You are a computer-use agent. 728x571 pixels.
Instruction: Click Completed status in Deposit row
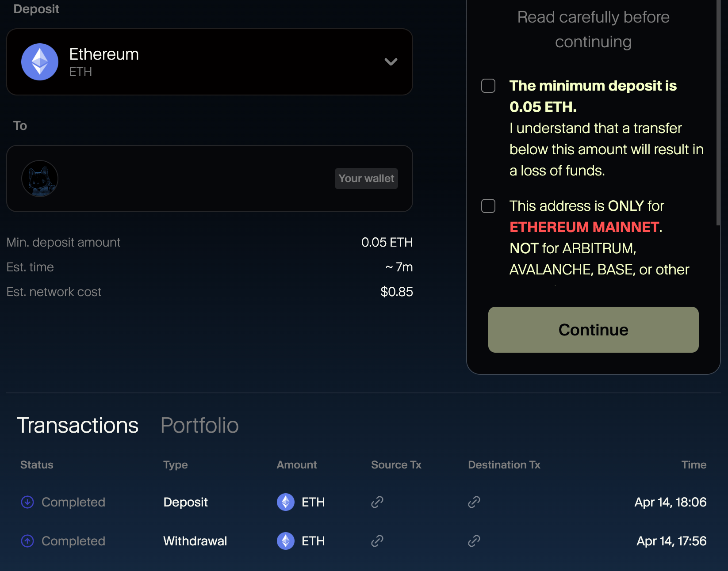tap(73, 502)
